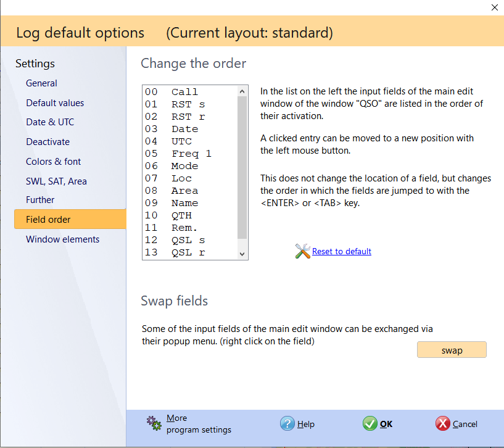Click the field list scroll down arrow
504x448 pixels.
coord(242,254)
